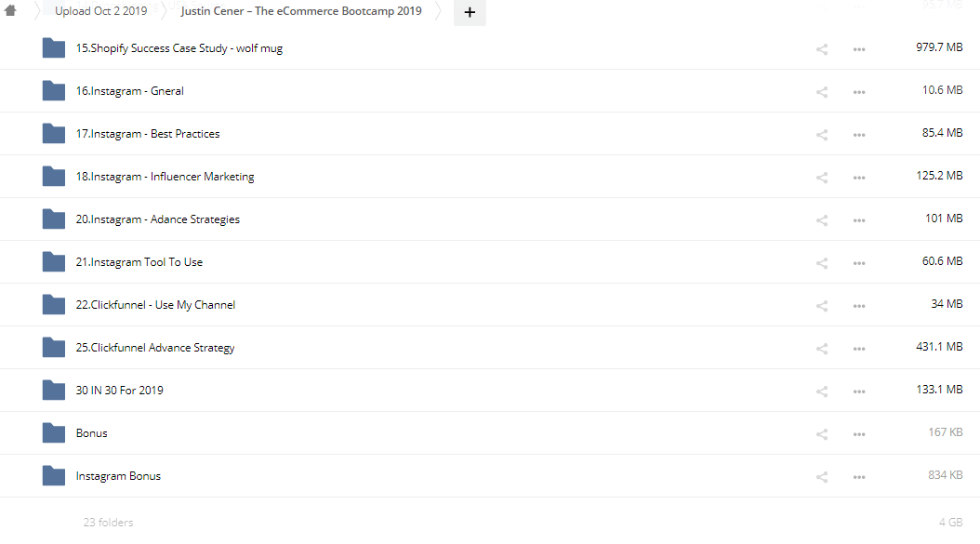Click the home icon in breadcrumb
This screenshot has width=980, height=544.
coord(11,11)
